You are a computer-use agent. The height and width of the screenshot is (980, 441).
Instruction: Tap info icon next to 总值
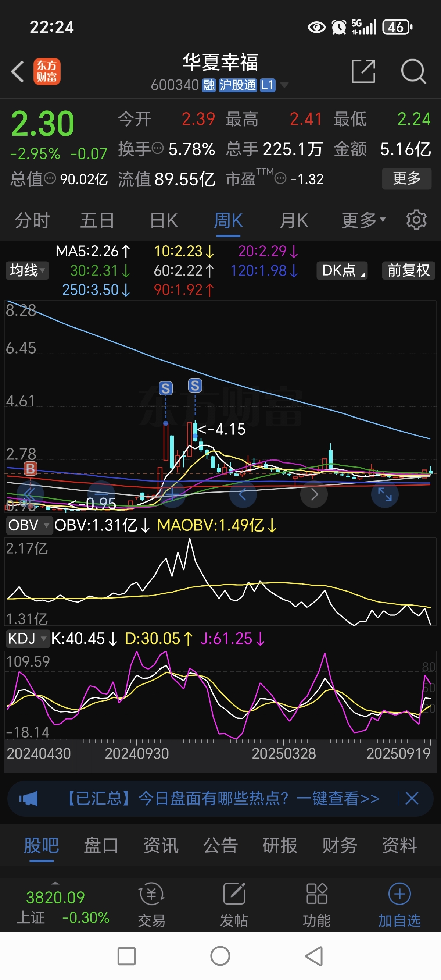click(x=50, y=178)
